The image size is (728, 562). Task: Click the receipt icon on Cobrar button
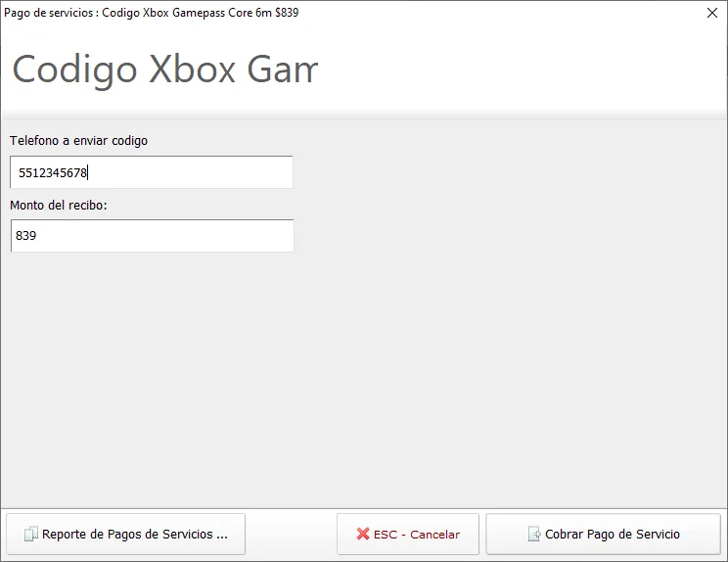pos(533,535)
